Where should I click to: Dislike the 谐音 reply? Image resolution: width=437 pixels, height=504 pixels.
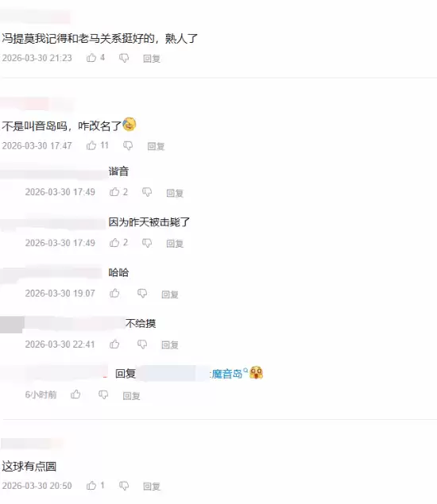[x=147, y=192]
